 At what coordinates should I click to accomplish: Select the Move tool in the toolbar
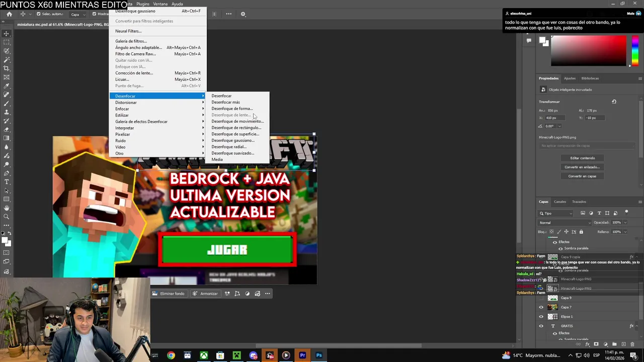(x=7, y=34)
